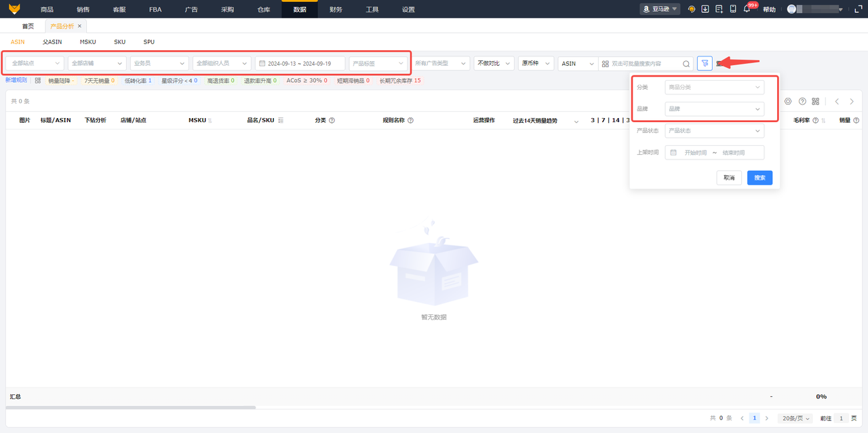Image resolution: width=868 pixels, height=433 pixels.
Task: Open the 产品状态 dropdown in filter popup
Action: point(715,130)
